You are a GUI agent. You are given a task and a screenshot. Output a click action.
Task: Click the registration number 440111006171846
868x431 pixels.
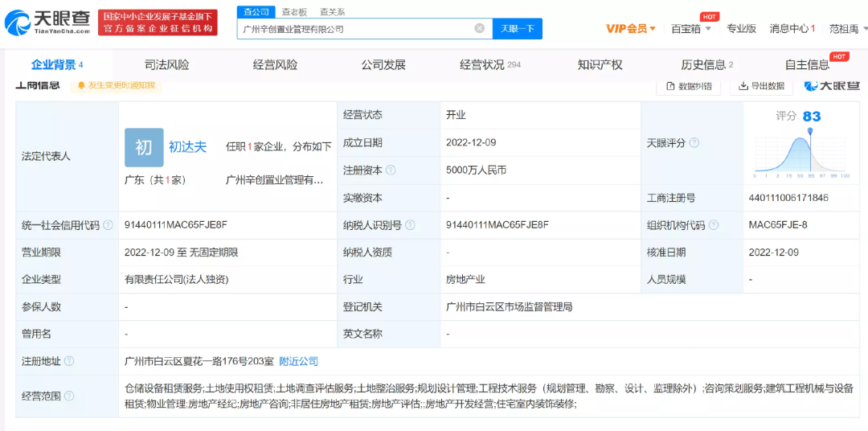(788, 198)
